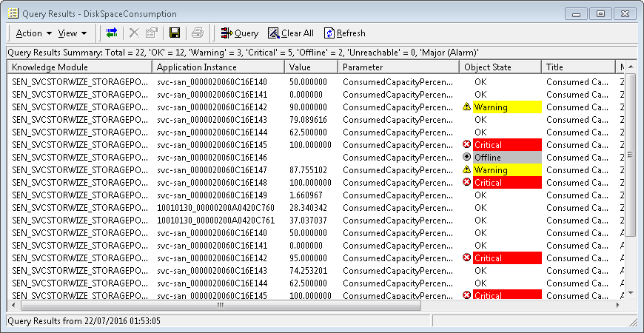Select value 74.253201
Image resolution: width=644 pixels, height=333 pixels.
point(309,271)
